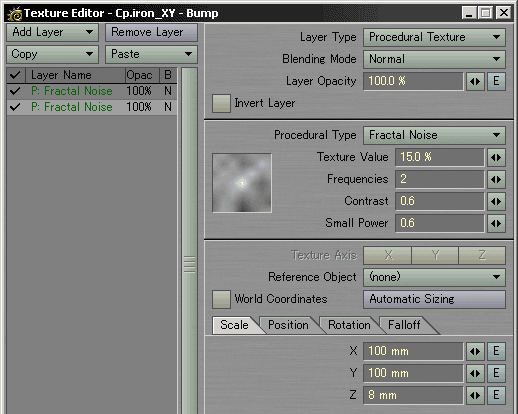The width and height of the screenshot is (518, 414).
Task: Click Opac column header
Action: (142, 75)
